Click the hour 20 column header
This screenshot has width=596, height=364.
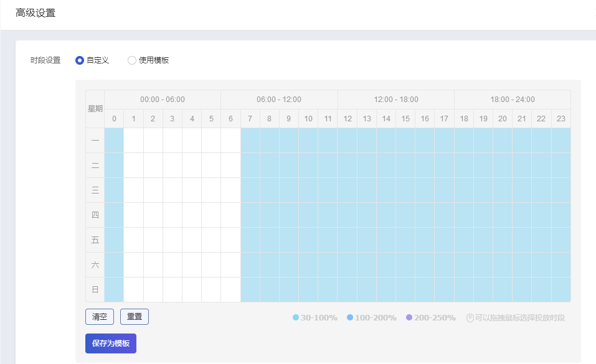click(x=503, y=119)
